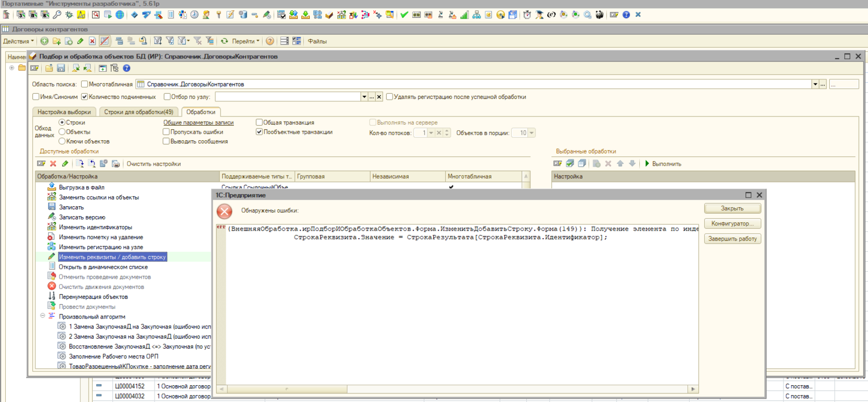Open the Отбор по узлу dropdown arrow
The height and width of the screenshot is (402, 868).
click(x=364, y=97)
